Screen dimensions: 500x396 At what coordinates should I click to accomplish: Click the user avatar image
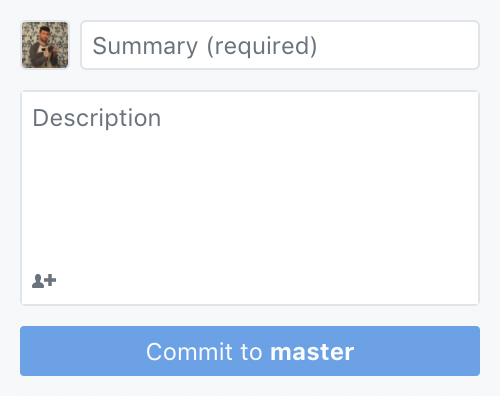tap(45, 45)
